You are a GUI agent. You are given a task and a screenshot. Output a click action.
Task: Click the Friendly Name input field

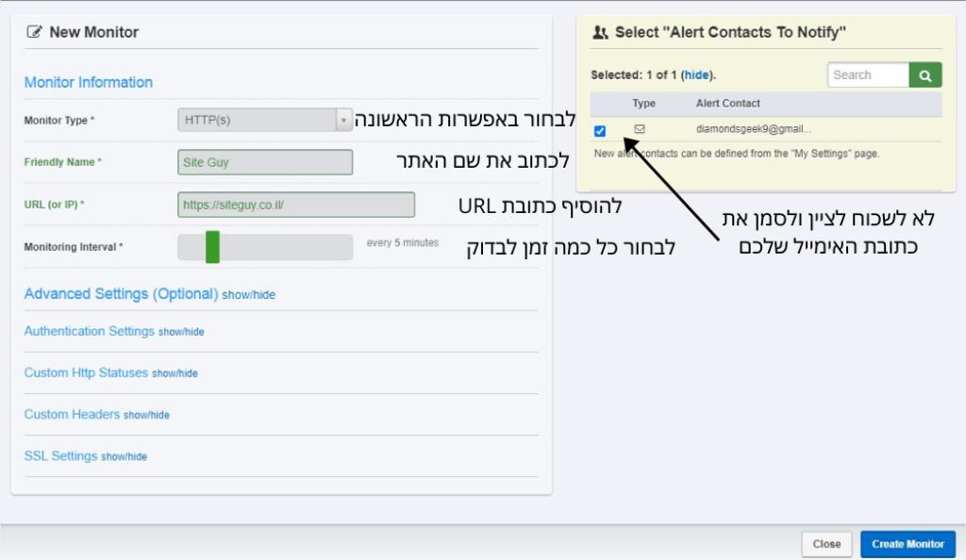pos(265,162)
